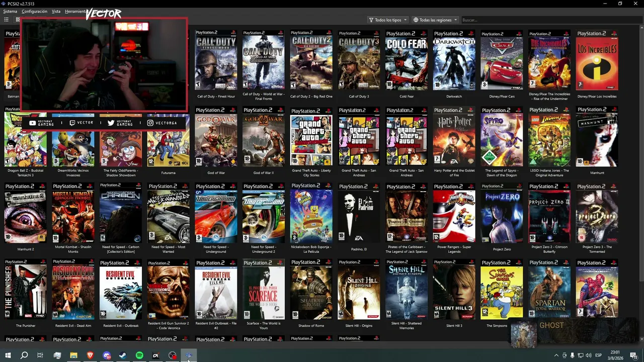Image resolution: width=644 pixels, height=362 pixels.
Task: Select the Manhunt 2 game cover
Action: (25, 213)
